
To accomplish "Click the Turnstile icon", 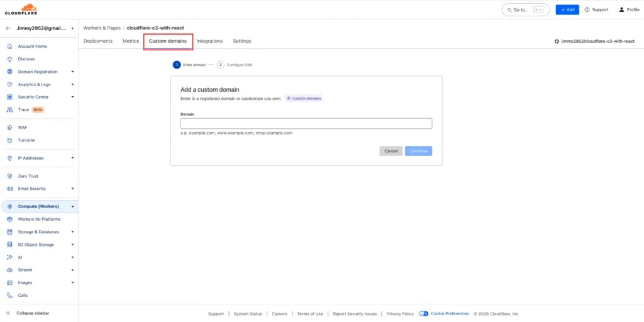I will click(x=10, y=140).
